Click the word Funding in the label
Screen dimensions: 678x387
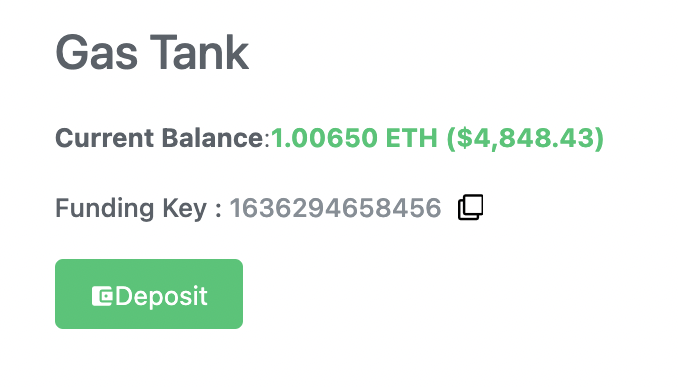tap(105, 208)
